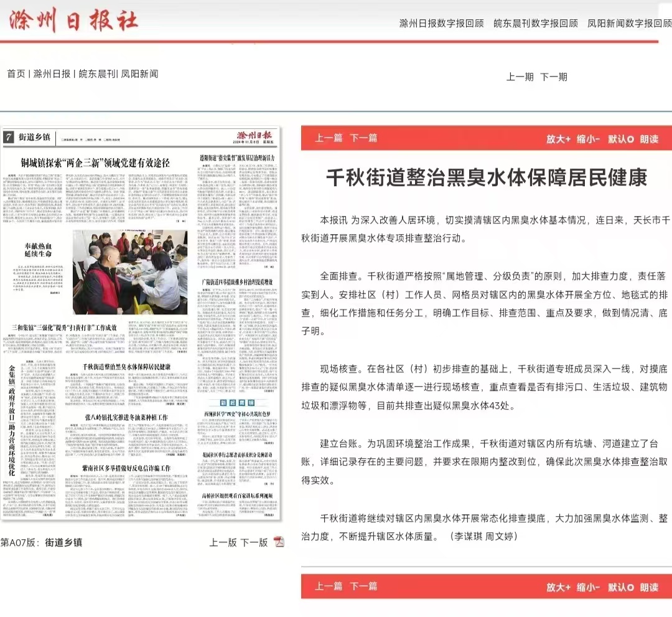Open the 广陵街道 article on the page image
The width and height of the screenshot is (672, 617).
point(238,281)
